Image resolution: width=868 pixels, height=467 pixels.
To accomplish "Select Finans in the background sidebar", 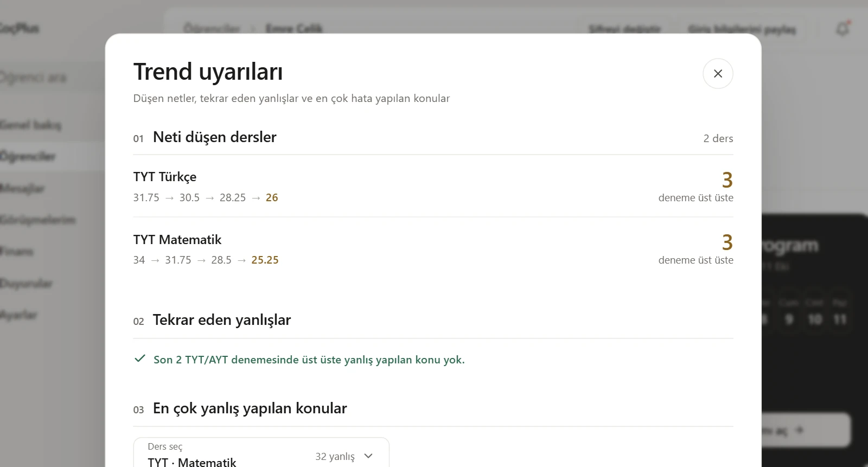I will (17, 251).
